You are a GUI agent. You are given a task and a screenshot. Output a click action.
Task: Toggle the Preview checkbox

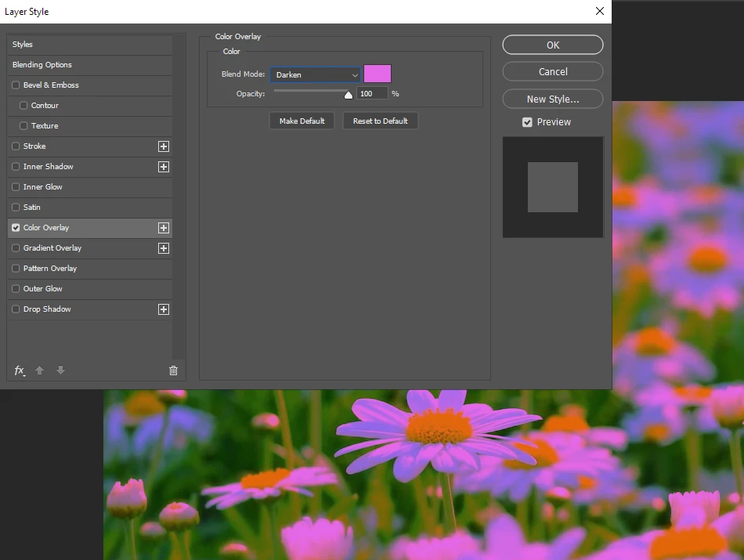(527, 122)
